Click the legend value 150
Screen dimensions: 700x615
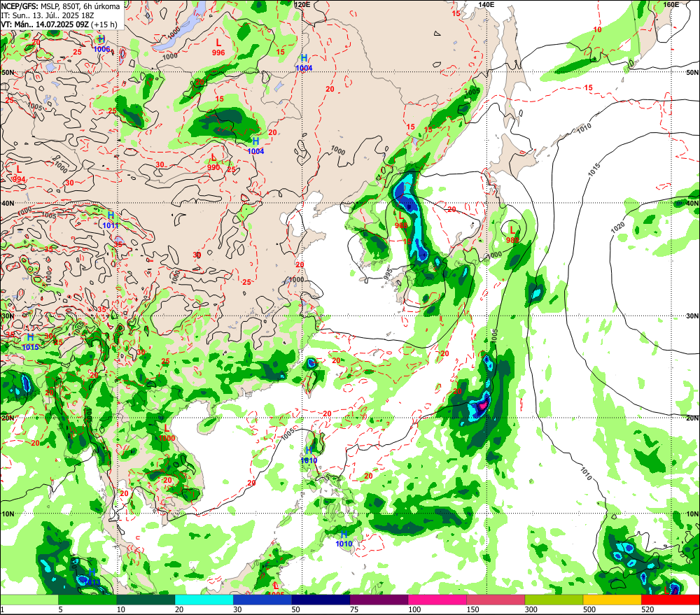pyautogui.click(x=472, y=609)
